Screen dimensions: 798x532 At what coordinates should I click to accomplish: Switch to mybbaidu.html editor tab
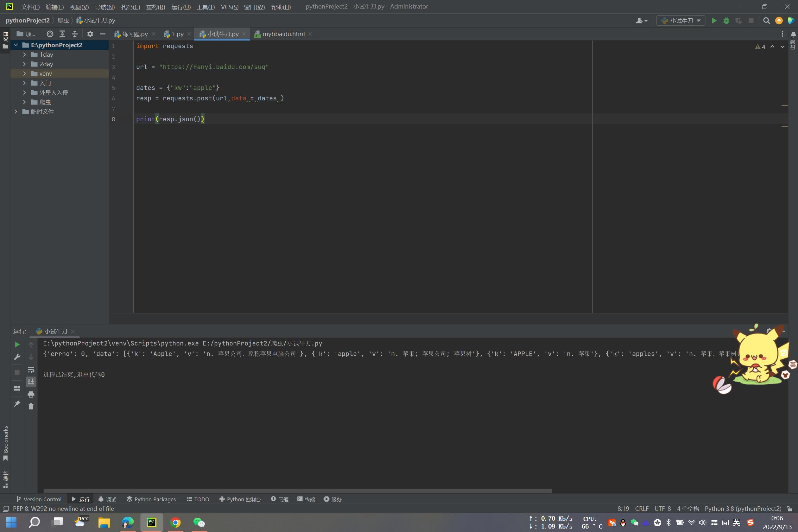283,34
